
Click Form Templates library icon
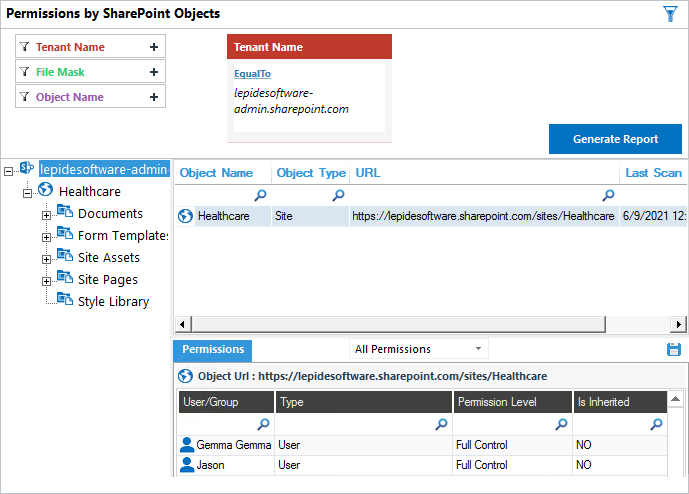[x=65, y=233]
